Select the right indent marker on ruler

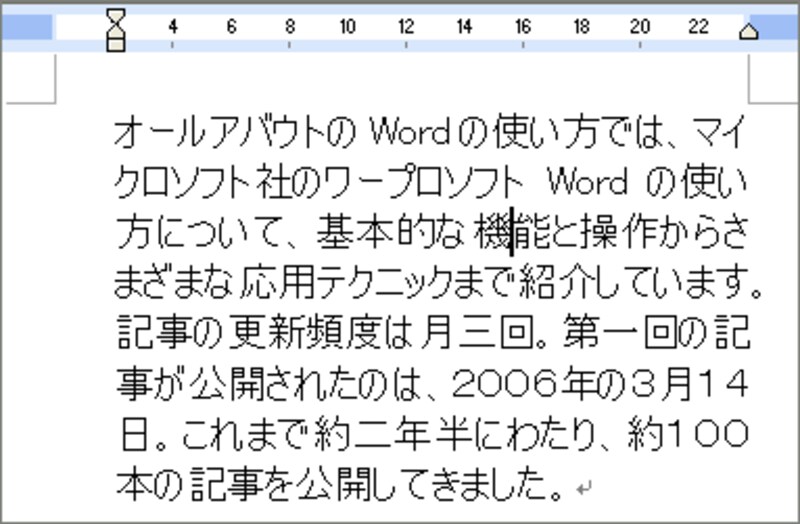point(748,32)
